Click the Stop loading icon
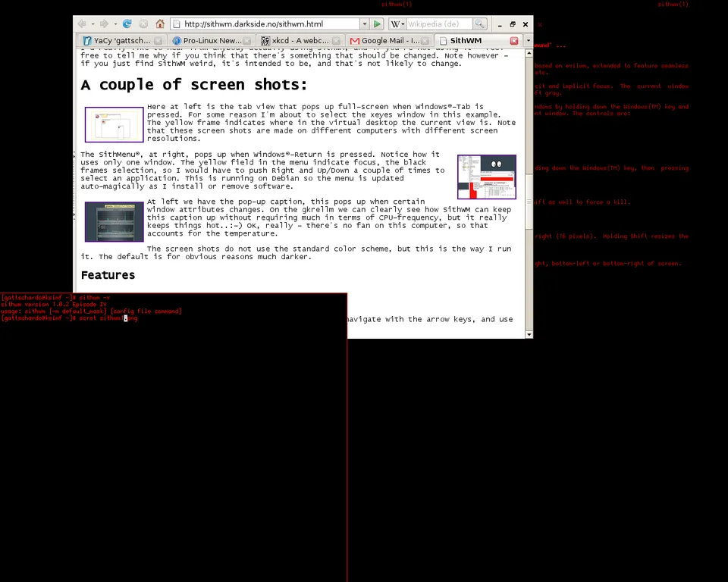This screenshot has width=728, height=582. [x=143, y=23]
